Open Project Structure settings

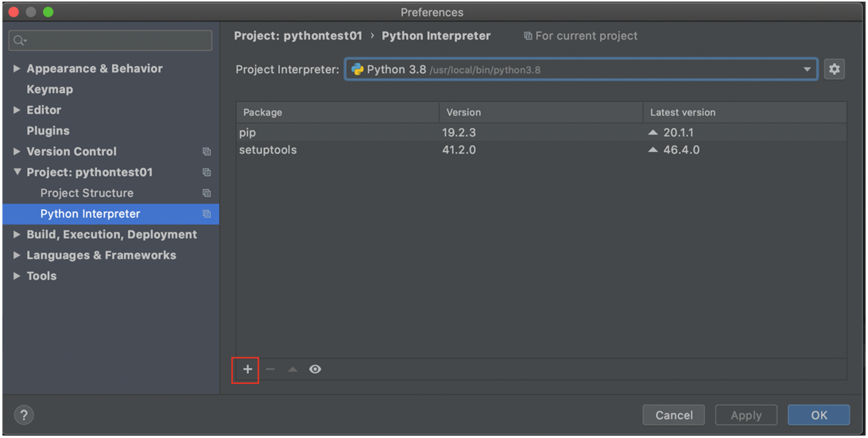(x=87, y=193)
